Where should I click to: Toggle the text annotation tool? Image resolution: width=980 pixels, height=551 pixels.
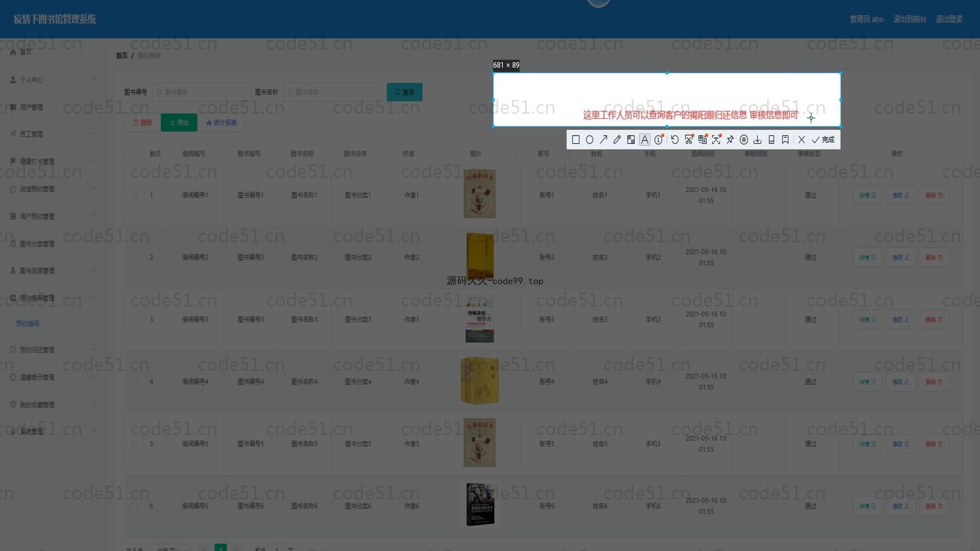pyautogui.click(x=645, y=140)
